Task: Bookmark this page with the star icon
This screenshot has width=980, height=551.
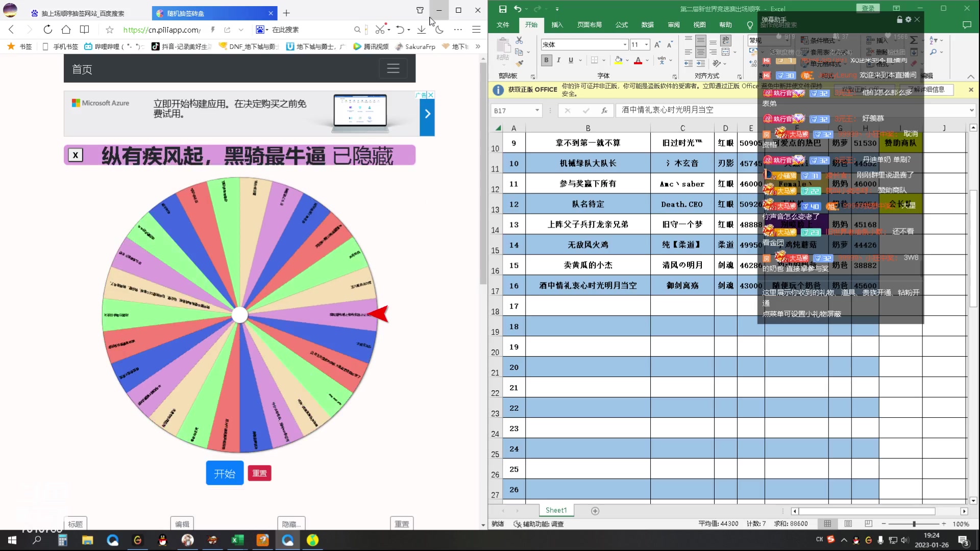Action: click(109, 30)
